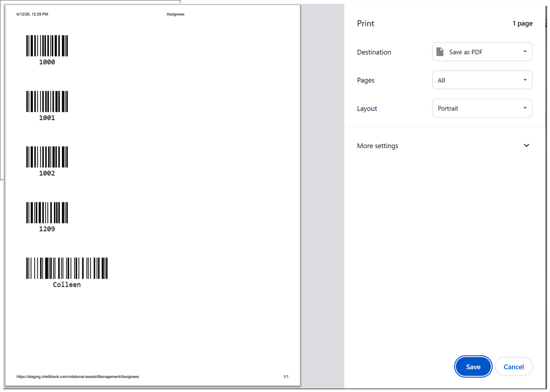Screen dimensions: 550x392
Task: Open the Layout dropdown set to Portrait
Action: [x=482, y=108]
